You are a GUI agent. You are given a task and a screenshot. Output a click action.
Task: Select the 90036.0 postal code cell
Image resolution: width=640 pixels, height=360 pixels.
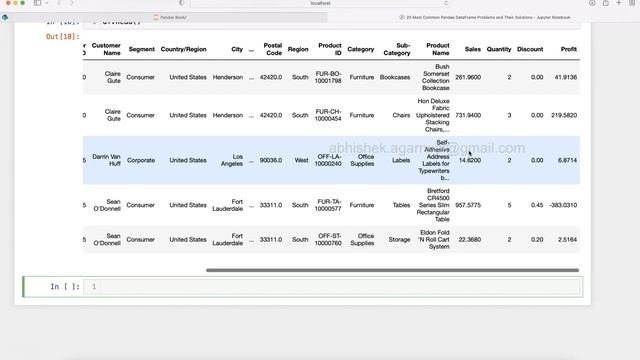pos(271,160)
